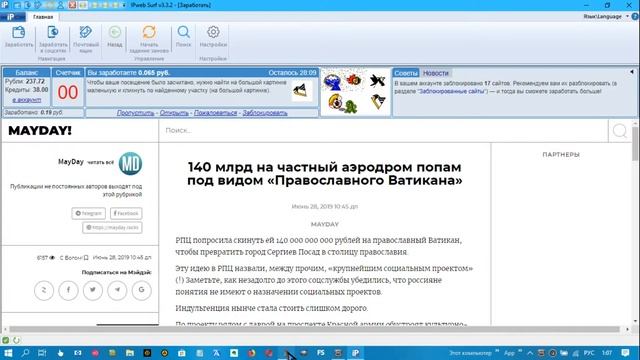Click the refresh status bar icon
This screenshot has width=640, height=360.
pyautogui.click(x=16, y=340)
